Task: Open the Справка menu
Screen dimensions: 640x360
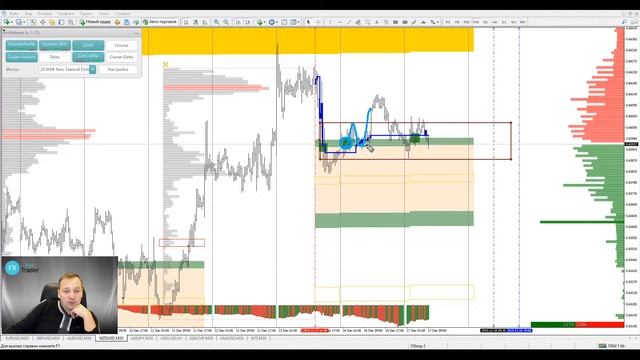Action: click(x=122, y=13)
